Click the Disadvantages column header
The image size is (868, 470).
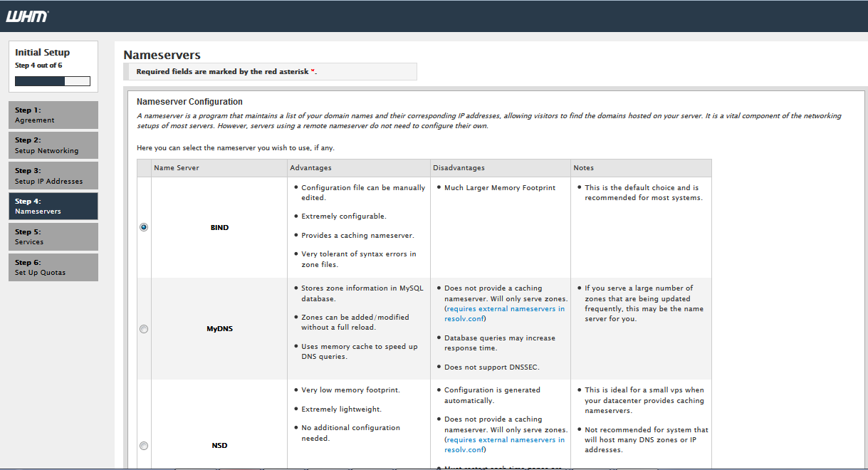[x=501, y=168]
